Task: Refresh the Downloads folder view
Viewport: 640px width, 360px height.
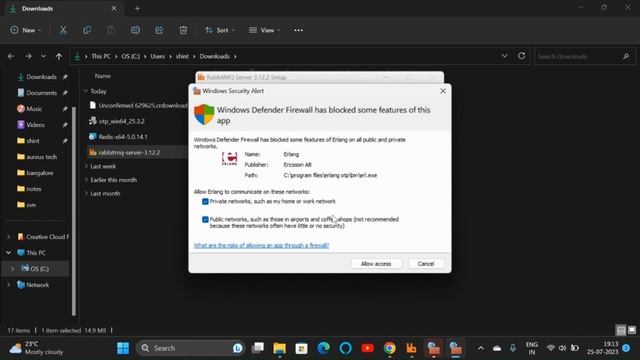Action: pyautogui.click(x=522, y=56)
